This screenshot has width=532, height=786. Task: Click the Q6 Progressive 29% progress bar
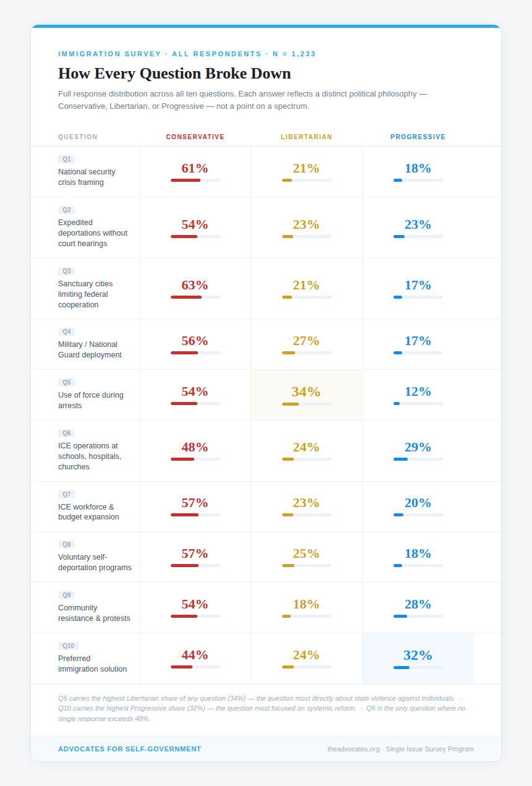(x=418, y=459)
